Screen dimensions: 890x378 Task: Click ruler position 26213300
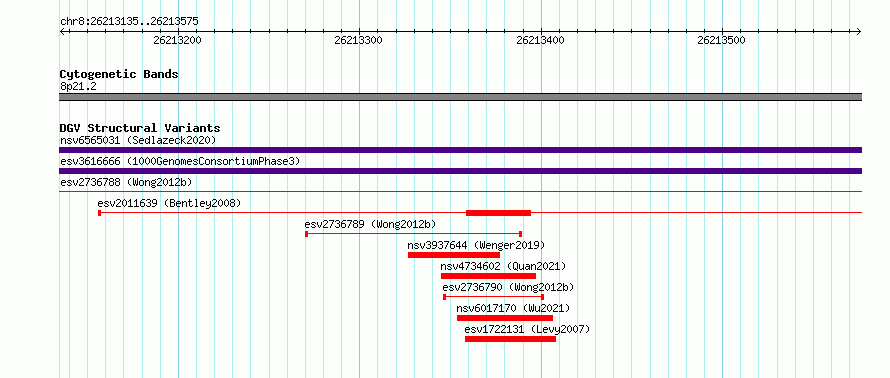[359, 40]
